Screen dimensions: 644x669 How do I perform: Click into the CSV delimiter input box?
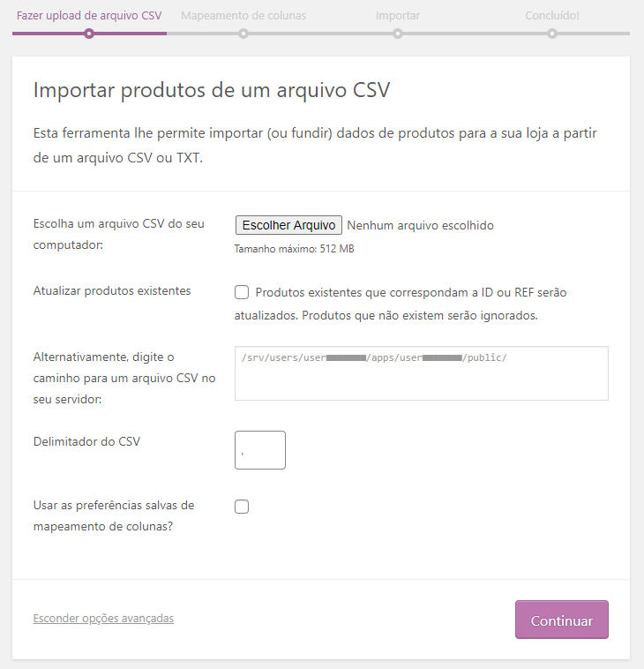[x=260, y=450]
